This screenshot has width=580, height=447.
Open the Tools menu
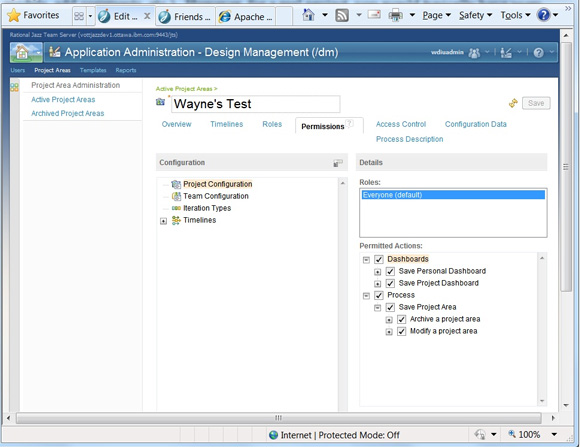[x=515, y=15]
